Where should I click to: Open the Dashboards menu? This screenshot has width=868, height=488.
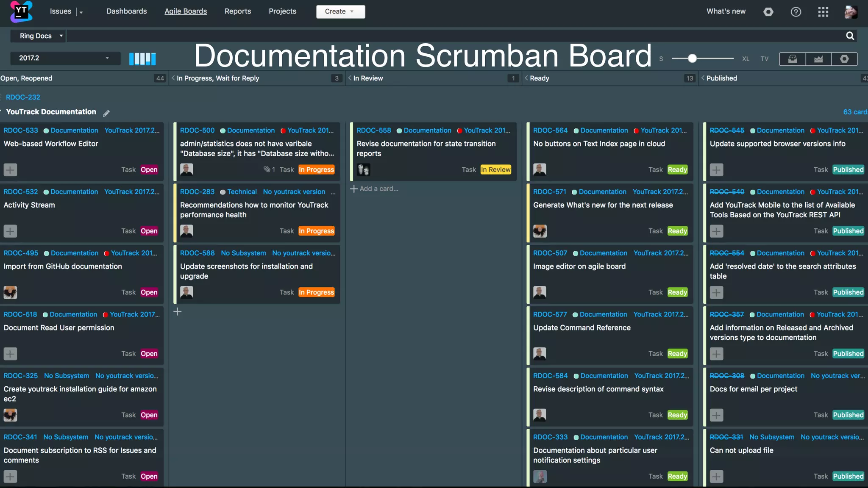pos(127,11)
